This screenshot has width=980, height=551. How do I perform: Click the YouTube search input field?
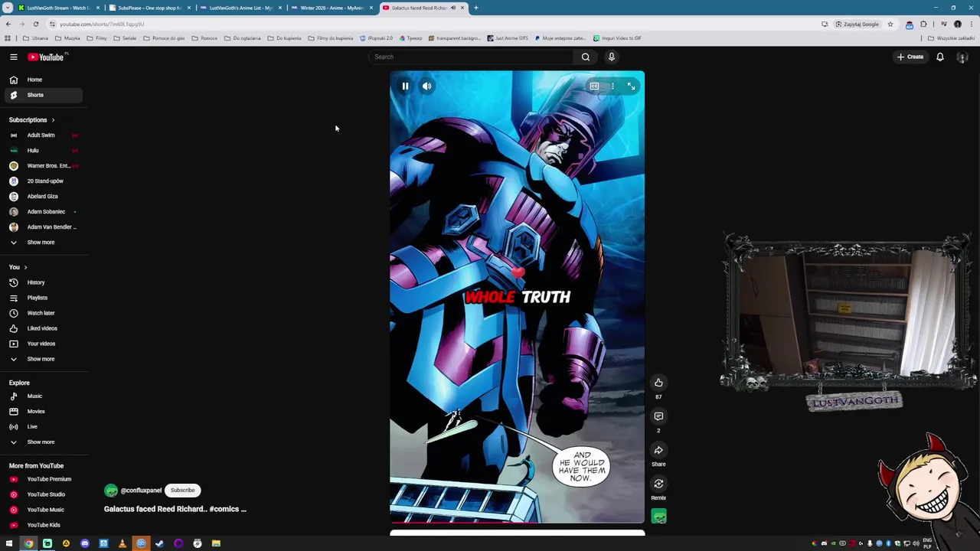471,57
